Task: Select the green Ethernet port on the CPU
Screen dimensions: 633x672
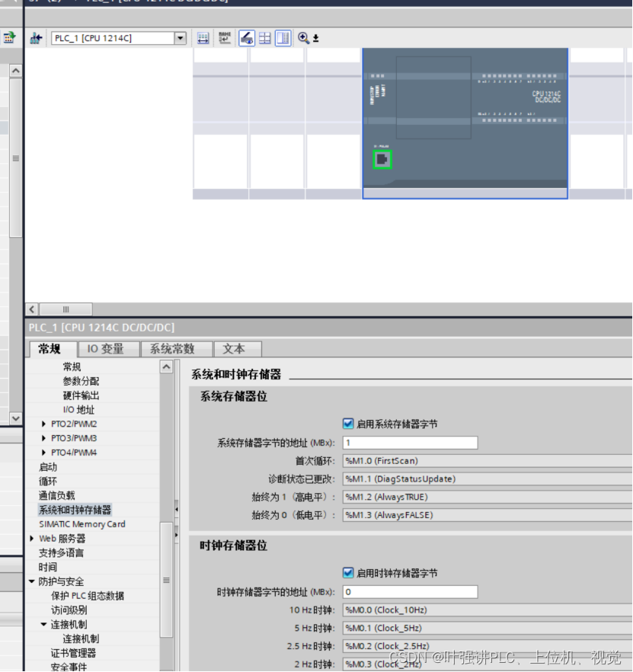Action: [x=382, y=159]
